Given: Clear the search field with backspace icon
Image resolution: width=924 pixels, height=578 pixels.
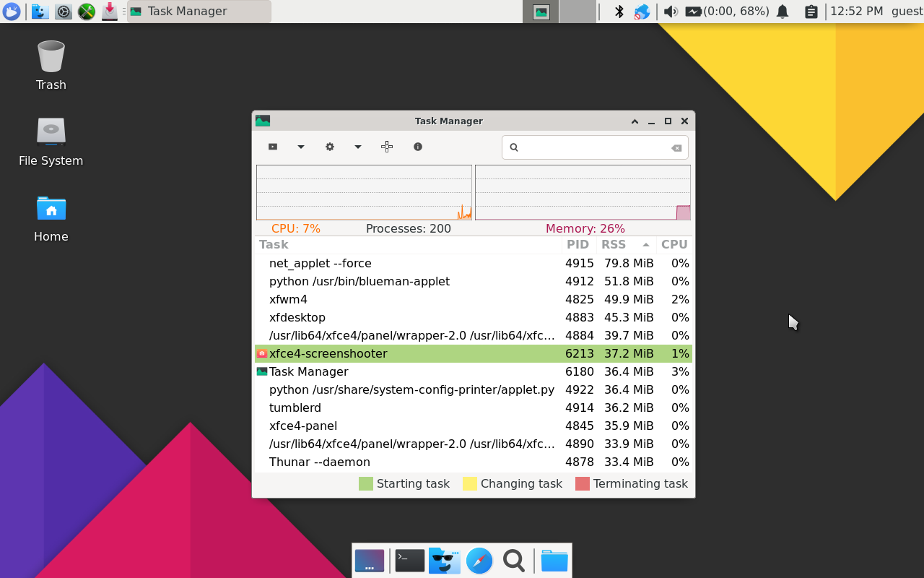Looking at the screenshot, I should point(676,148).
